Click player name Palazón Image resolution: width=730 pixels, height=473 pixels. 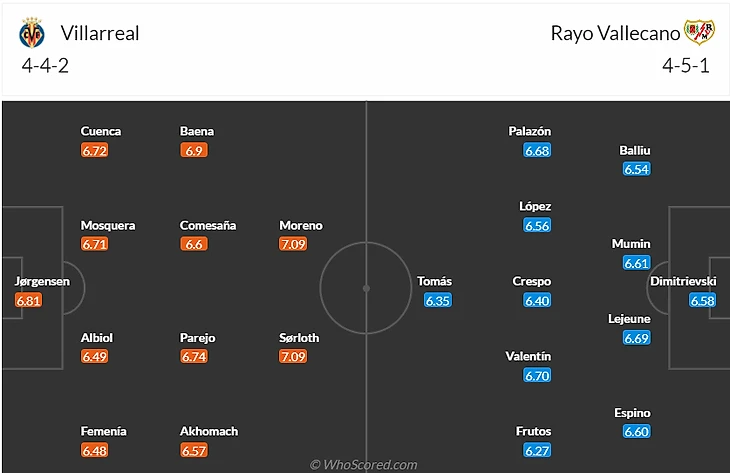pos(530,131)
